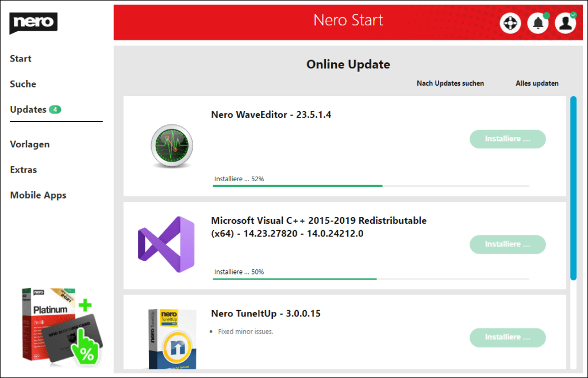This screenshot has width=588, height=378.
Task: Open the help lifebuoy icon
Action: 510,23
